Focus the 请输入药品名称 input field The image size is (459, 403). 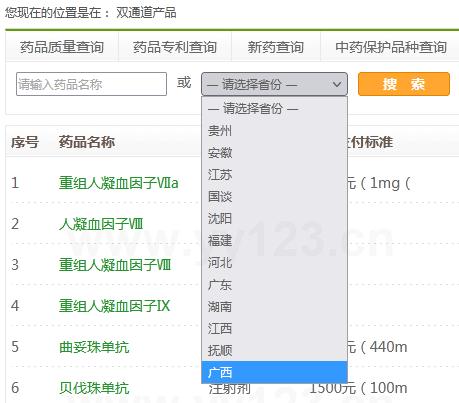click(x=91, y=84)
